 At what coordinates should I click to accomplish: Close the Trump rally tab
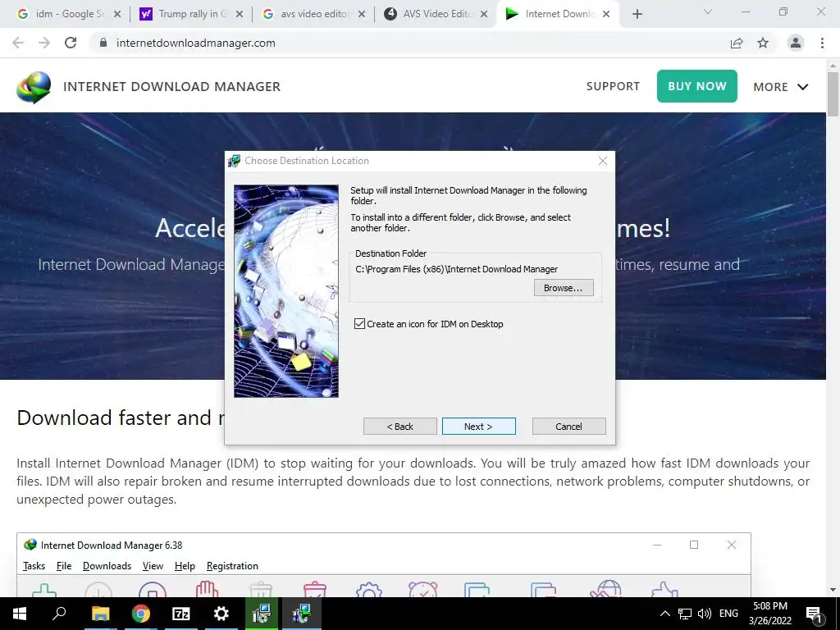240,15
